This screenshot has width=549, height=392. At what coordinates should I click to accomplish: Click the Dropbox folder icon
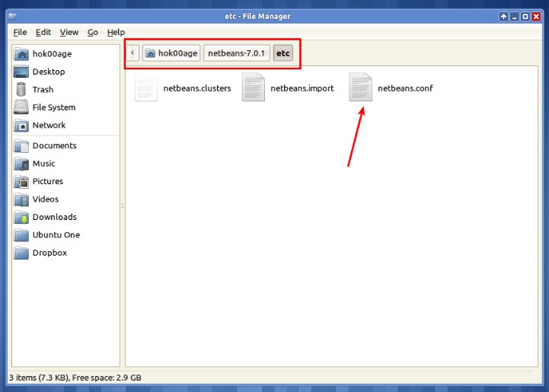tap(21, 253)
